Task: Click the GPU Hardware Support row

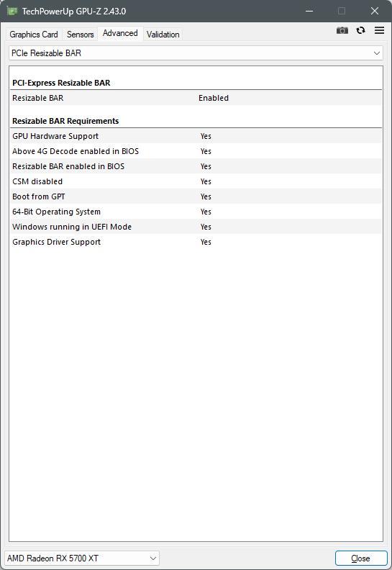Action: (x=196, y=136)
